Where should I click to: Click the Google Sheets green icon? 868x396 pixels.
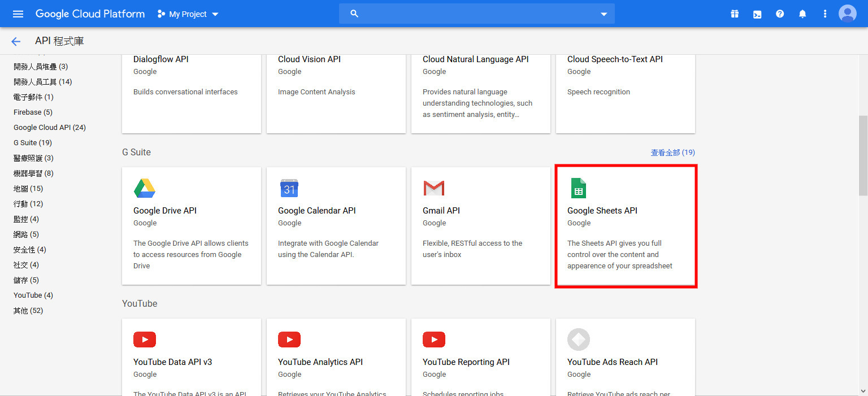(x=578, y=188)
